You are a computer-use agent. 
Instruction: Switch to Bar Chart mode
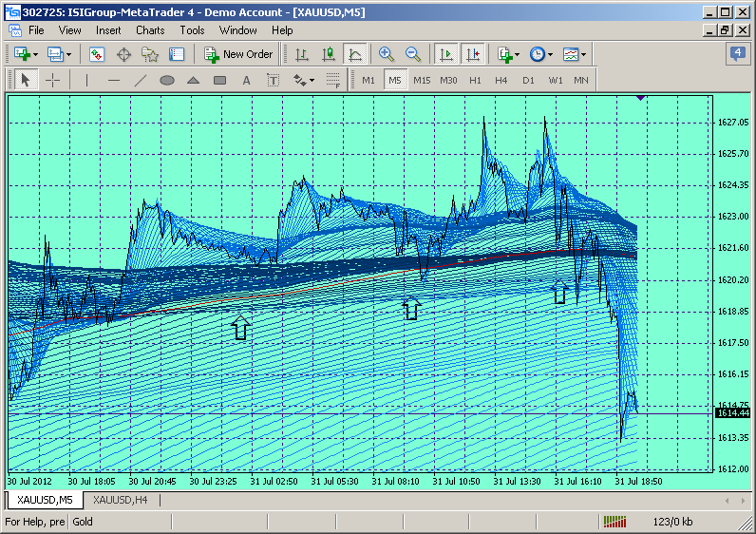[302, 54]
